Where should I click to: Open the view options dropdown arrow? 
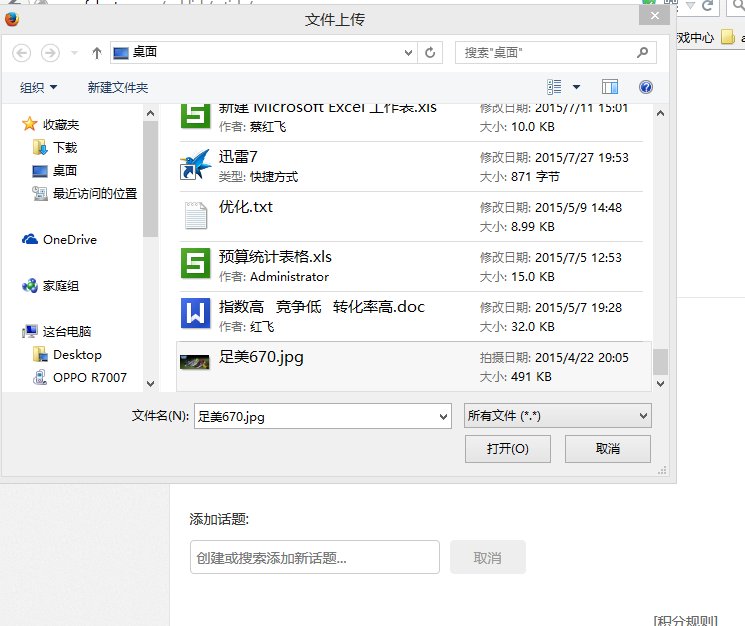[x=576, y=87]
